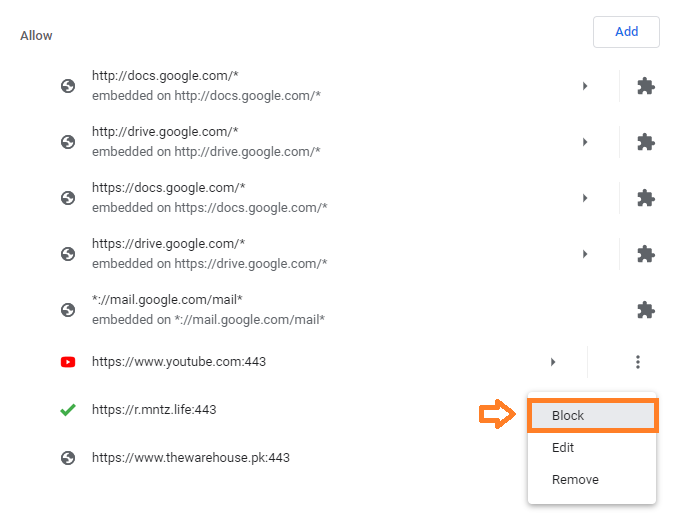Click the extension puzzle icon for https://drive.google.com
This screenshot has width=679, height=529.
coord(646,254)
